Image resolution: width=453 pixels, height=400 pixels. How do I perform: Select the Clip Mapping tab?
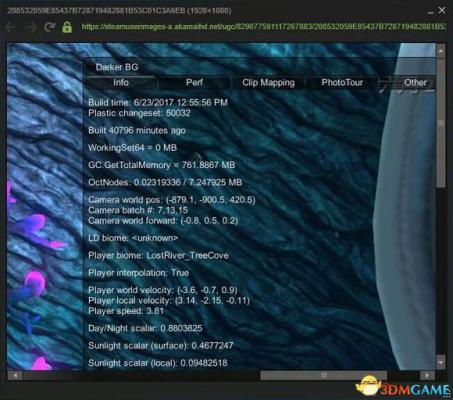point(268,82)
